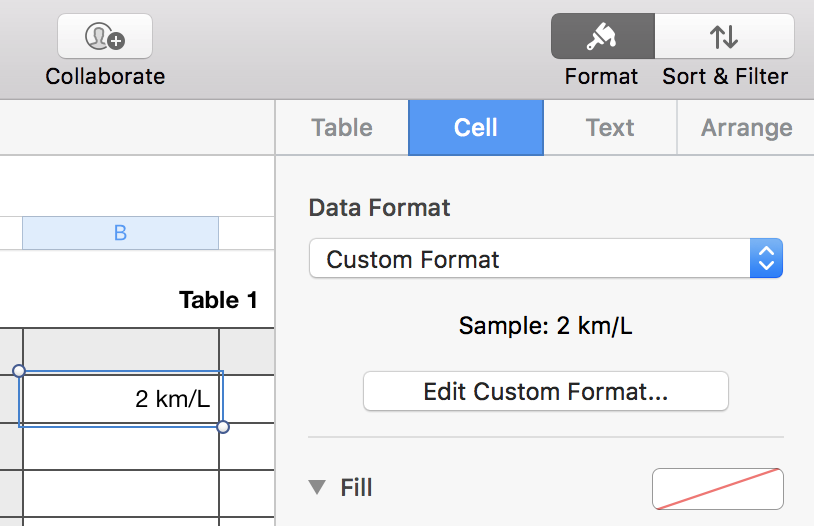Select column B header
The image size is (814, 526).
coord(120,233)
